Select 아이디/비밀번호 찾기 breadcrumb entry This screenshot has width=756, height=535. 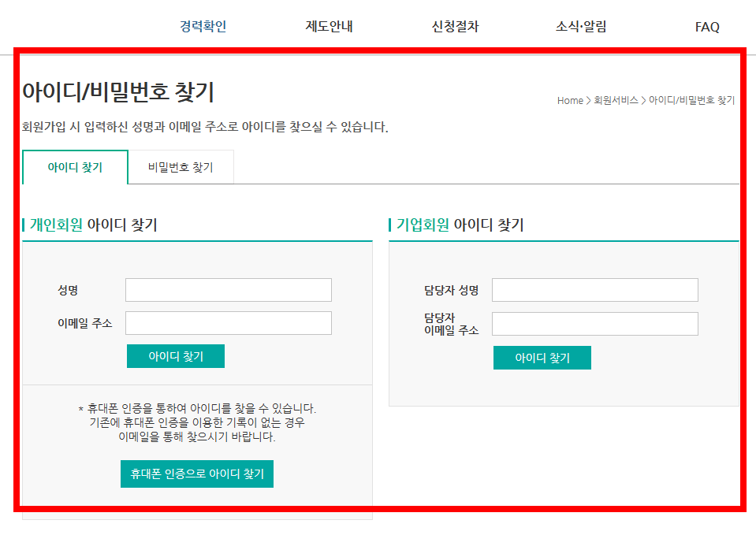coord(690,100)
